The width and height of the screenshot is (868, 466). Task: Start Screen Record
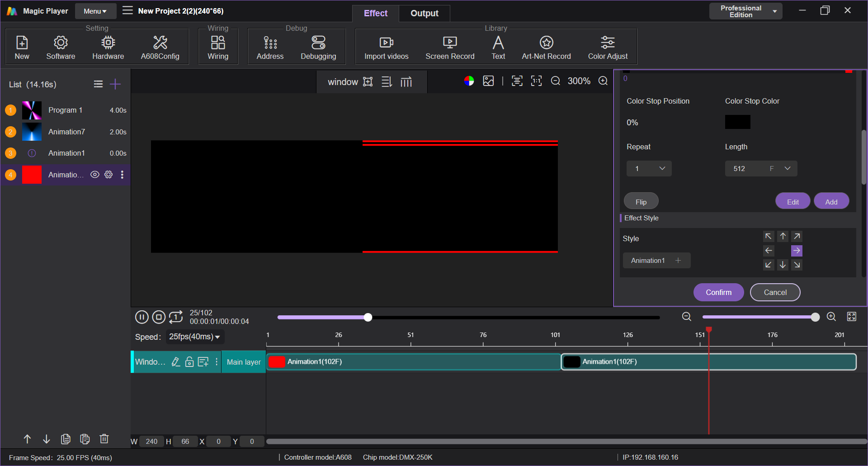coord(450,47)
